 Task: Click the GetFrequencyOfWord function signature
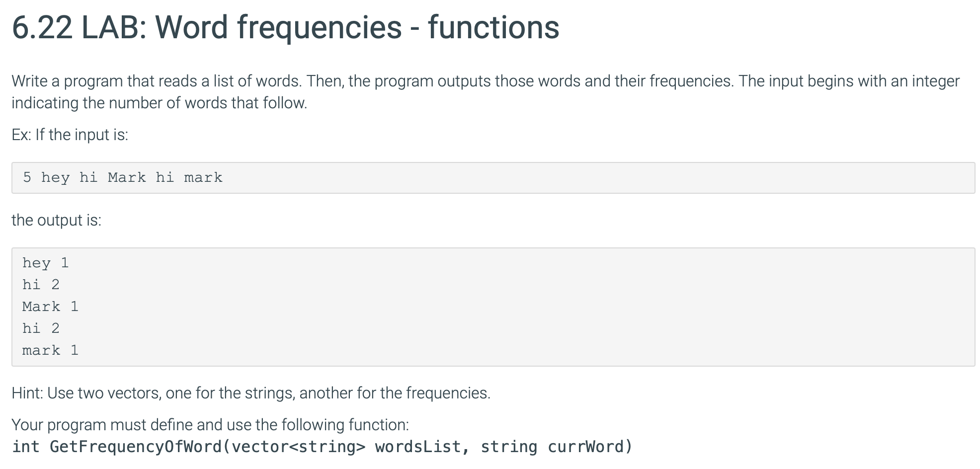[322, 447]
